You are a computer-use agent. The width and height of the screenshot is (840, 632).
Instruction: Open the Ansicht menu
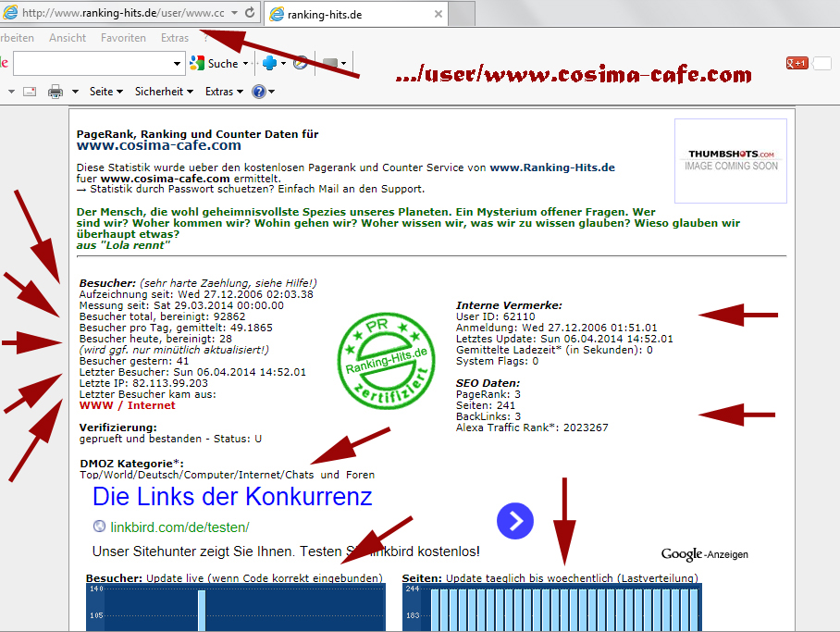click(68, 38)
